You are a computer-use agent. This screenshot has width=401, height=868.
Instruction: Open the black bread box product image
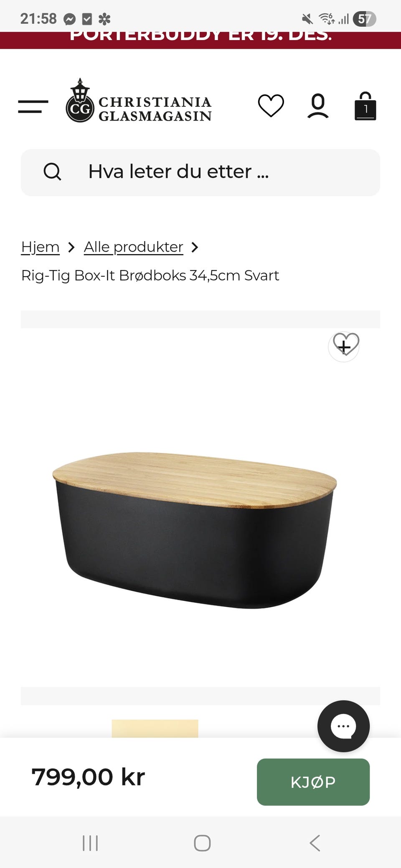(195, 530)
